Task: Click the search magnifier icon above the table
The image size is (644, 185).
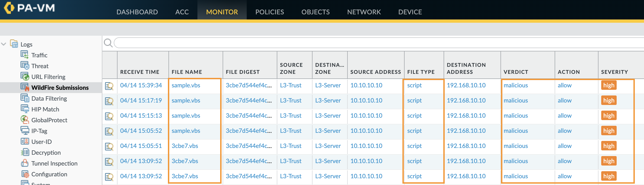Action: pos(108,43)
